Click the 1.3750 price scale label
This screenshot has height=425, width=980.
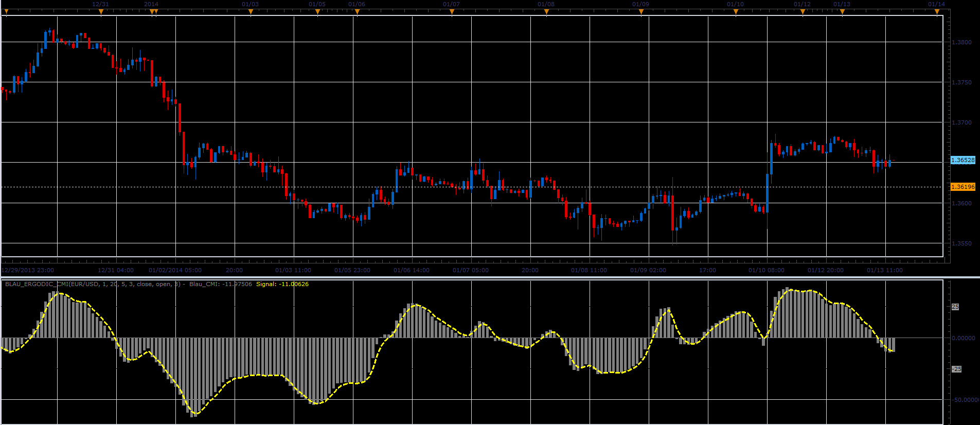[x=962, y=82]
